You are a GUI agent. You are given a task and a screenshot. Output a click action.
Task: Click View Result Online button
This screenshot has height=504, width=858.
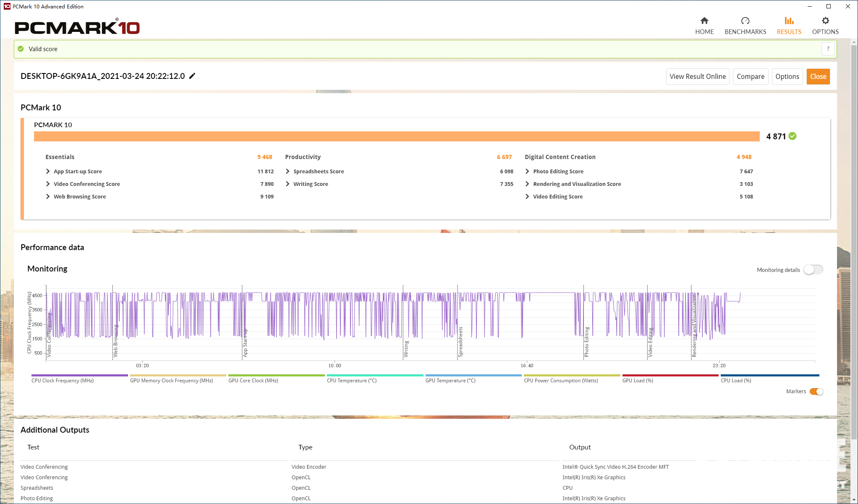(698, 76)
